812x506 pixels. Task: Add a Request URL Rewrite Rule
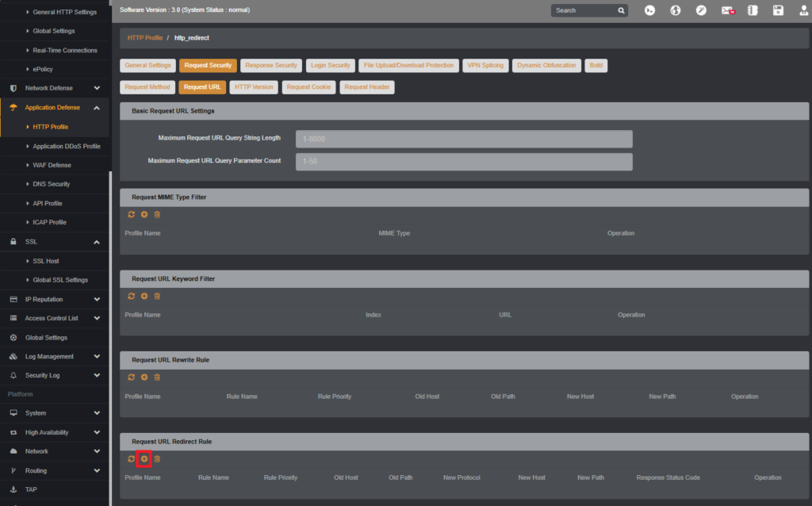pyautogui.click(x=144, y=378)
